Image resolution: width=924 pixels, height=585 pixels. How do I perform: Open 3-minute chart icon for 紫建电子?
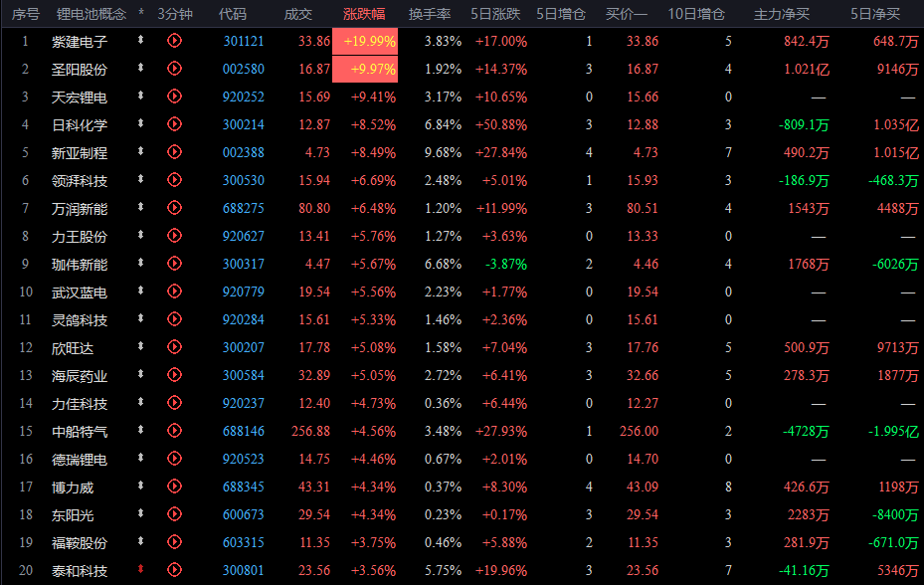tap(174, 41)
